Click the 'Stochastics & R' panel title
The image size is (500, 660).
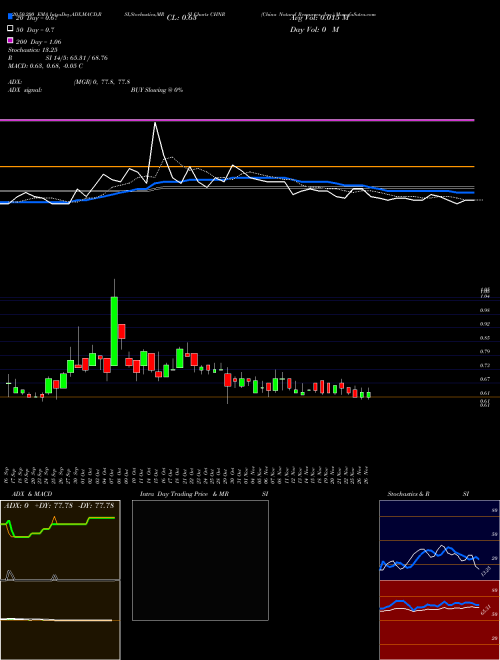(x=408, y=494)
